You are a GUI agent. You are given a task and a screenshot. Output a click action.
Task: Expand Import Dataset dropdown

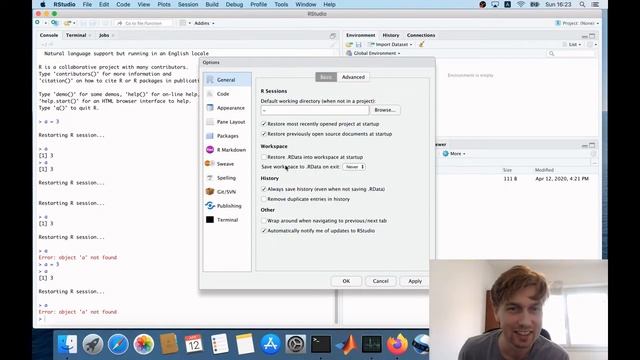(390, 44)
